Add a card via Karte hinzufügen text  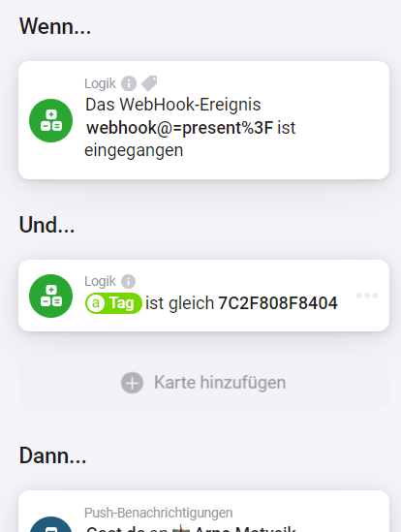coord(220,383)
